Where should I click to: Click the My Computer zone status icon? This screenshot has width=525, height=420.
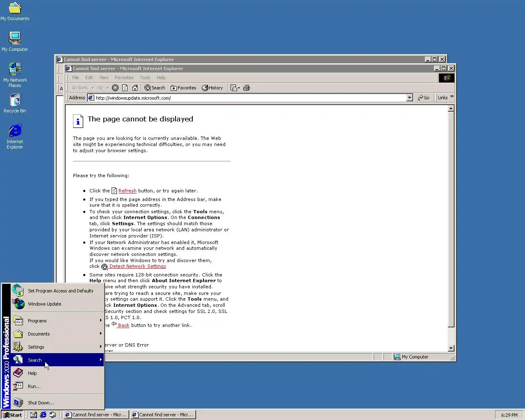pyautogui.click(x=397, y=357)
